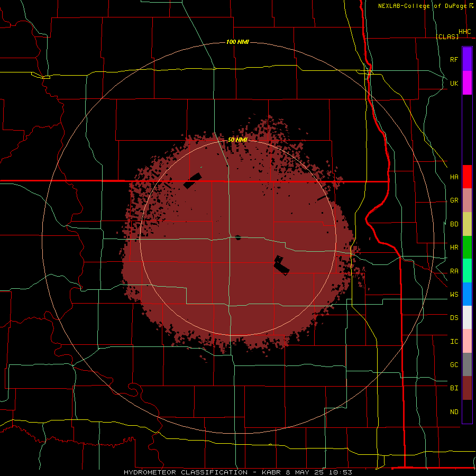Image resolution: width=476 pixels, height=476 pixels.
Task: Click the BD legend label
Action: [x=454, y=224]
